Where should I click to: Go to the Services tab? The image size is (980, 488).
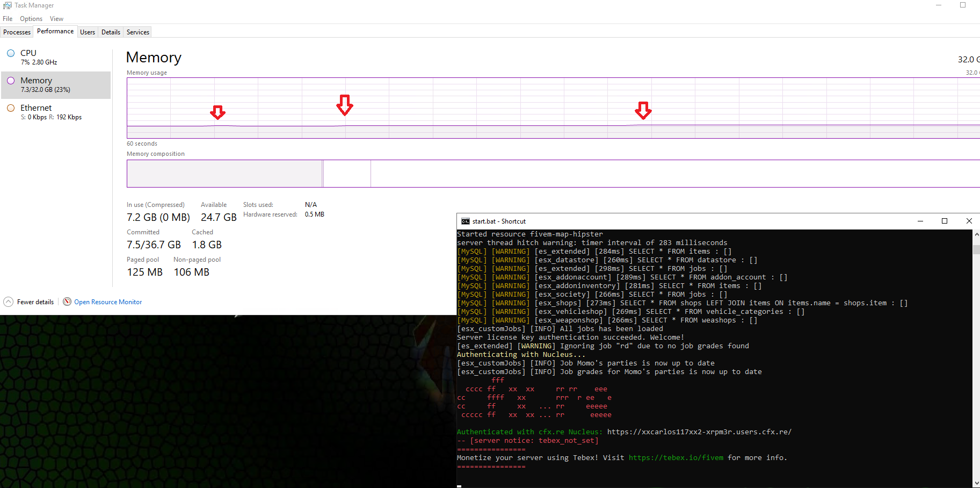pyautogui.click(x=138, y=32)
